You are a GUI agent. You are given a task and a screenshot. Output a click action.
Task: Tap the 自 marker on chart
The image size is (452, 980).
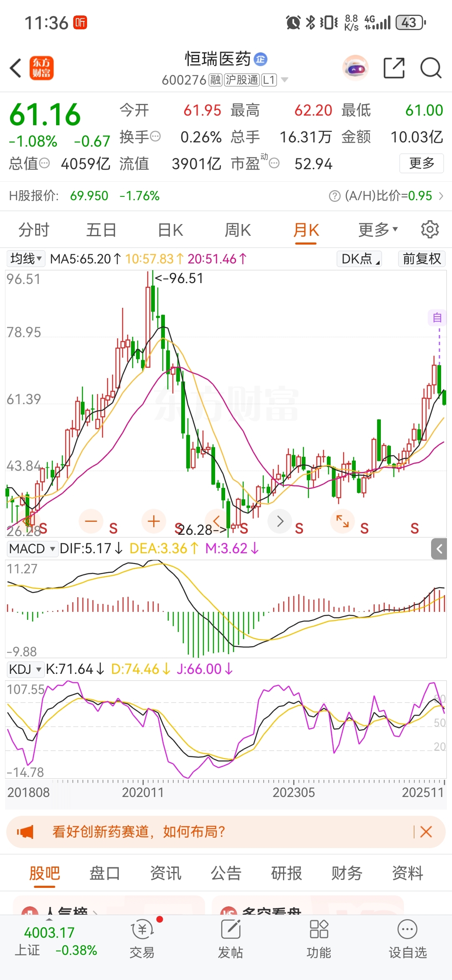(437, 318)
